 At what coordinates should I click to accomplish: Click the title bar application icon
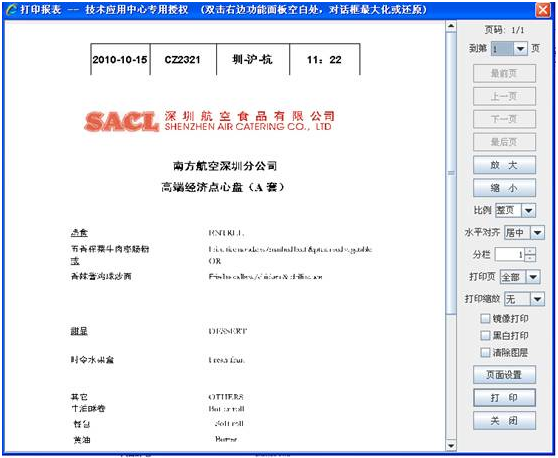point(12,10)
